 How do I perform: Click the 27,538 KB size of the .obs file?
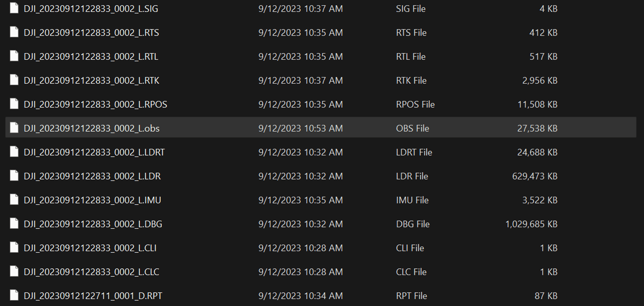click(x=537, y=128)
